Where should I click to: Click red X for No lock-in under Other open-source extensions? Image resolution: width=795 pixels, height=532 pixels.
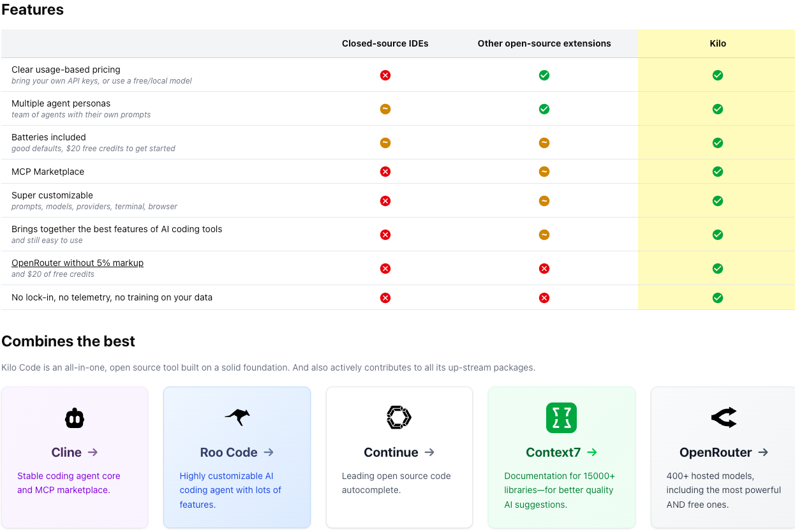point(544,298)
